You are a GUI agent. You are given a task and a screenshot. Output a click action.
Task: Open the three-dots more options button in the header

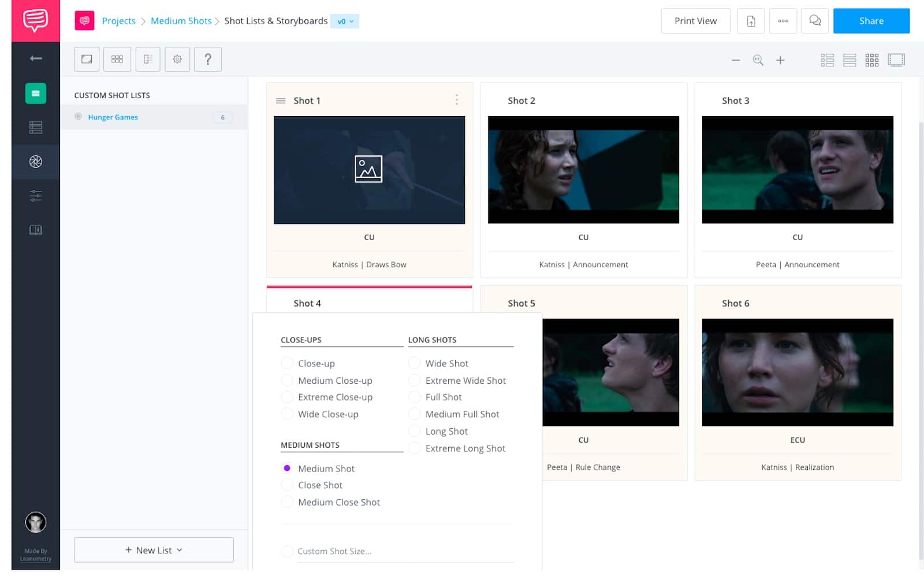783,21
